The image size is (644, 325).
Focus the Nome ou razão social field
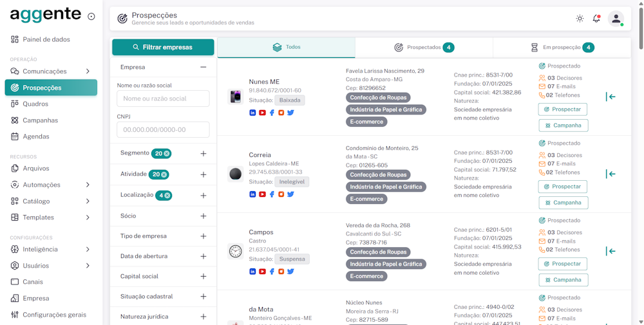point(163,98)
